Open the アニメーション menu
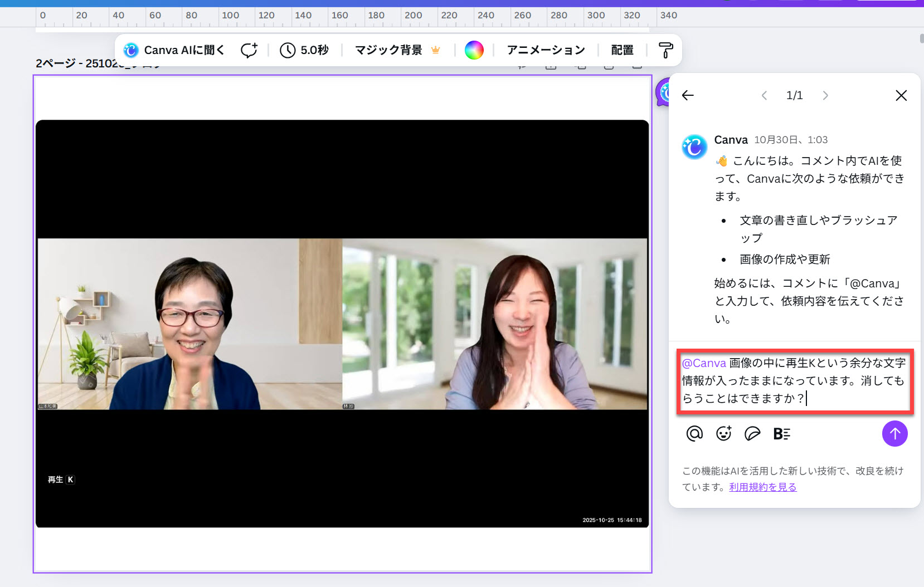924x587 pixels. click(546, 50)
